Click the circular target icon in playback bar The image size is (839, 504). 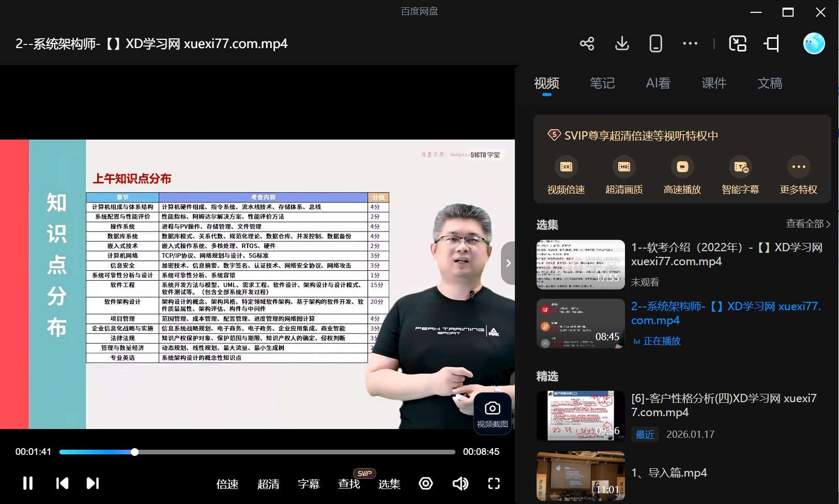(425, 483)
